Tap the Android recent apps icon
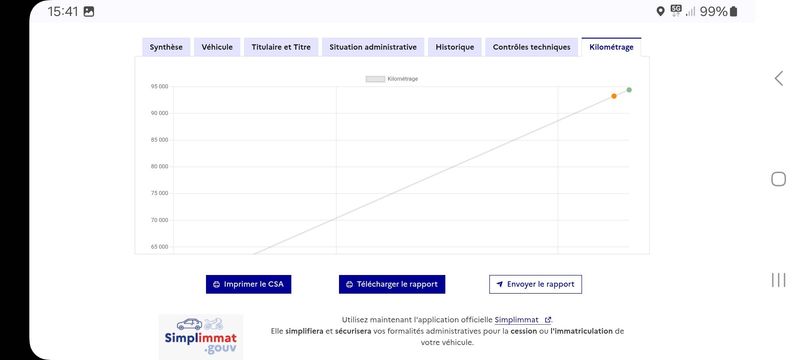800x360 pixels. [x=779, y=280]
